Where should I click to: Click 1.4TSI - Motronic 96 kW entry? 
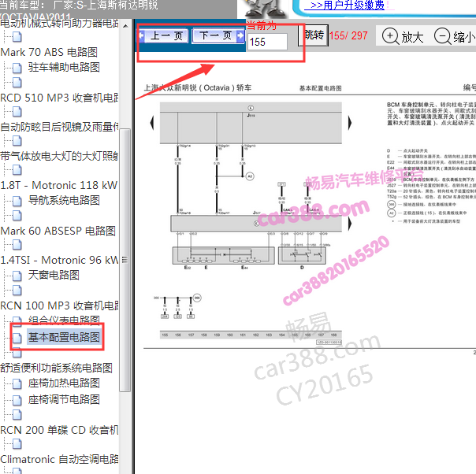59,260
